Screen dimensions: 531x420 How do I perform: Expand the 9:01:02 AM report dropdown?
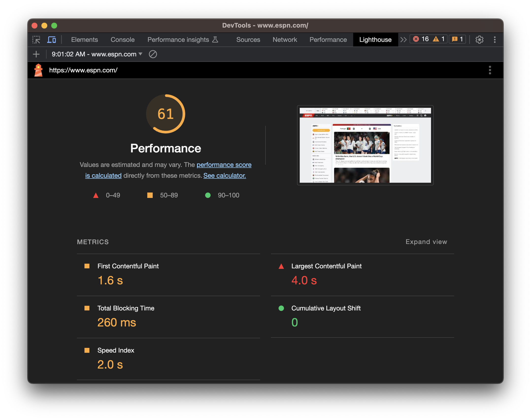tap(141, 54)
